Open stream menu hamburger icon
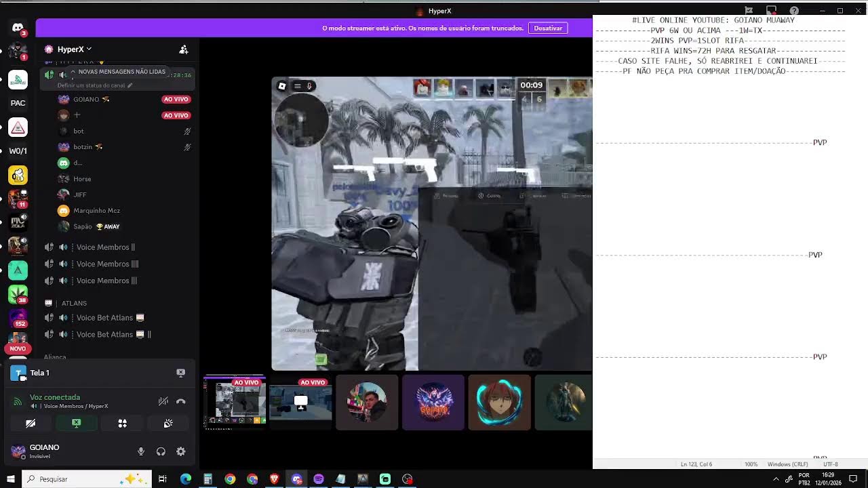Screen dimensions: 868x488 click(x=297, y=86)
